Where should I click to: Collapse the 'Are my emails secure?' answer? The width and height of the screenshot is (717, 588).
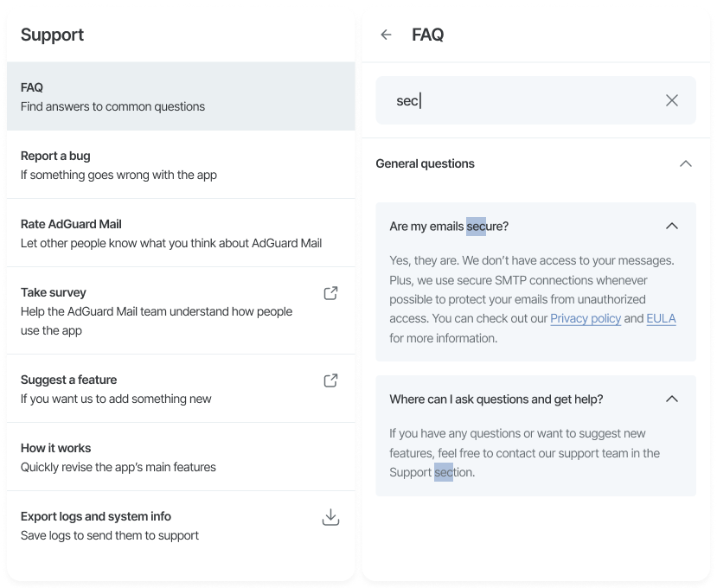click(x=672, y=226)
